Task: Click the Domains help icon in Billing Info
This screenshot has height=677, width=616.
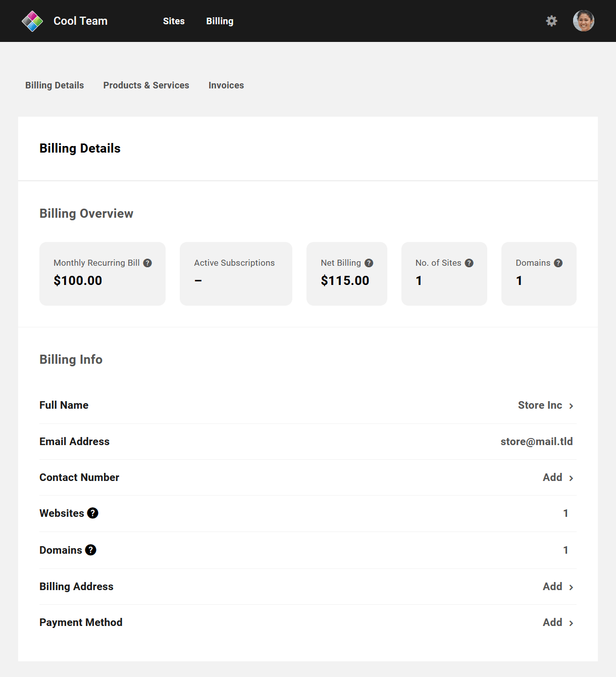Action: (90, 550)
